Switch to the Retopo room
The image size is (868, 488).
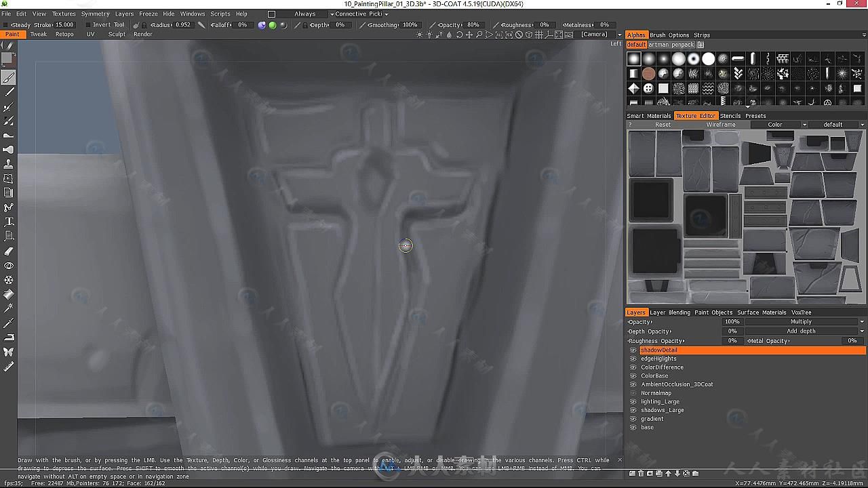click(64, 35)
